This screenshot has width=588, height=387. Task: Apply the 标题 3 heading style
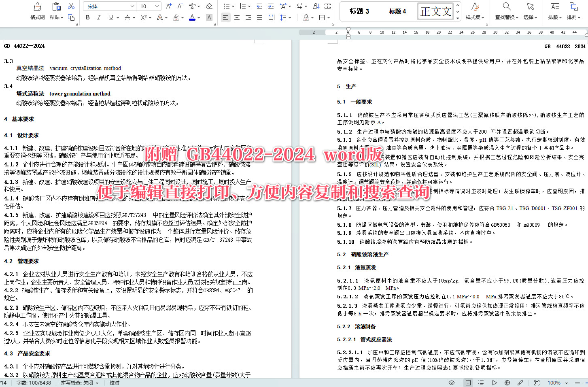click(359, 11)
